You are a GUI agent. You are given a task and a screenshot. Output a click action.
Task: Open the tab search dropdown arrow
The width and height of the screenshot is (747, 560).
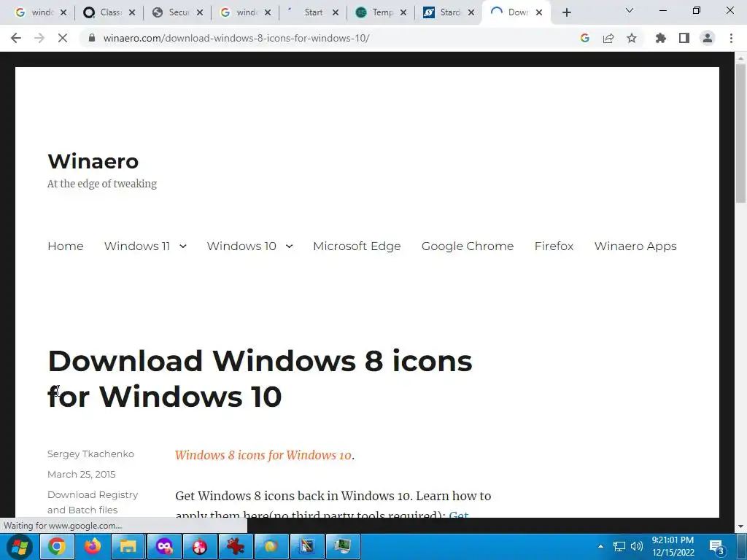630,10
